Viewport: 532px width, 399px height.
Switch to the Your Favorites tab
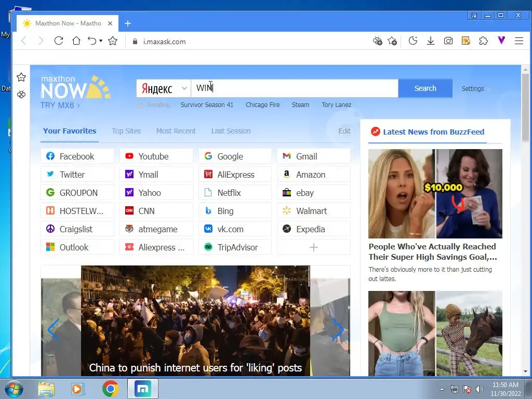click(x=70, y=131)
